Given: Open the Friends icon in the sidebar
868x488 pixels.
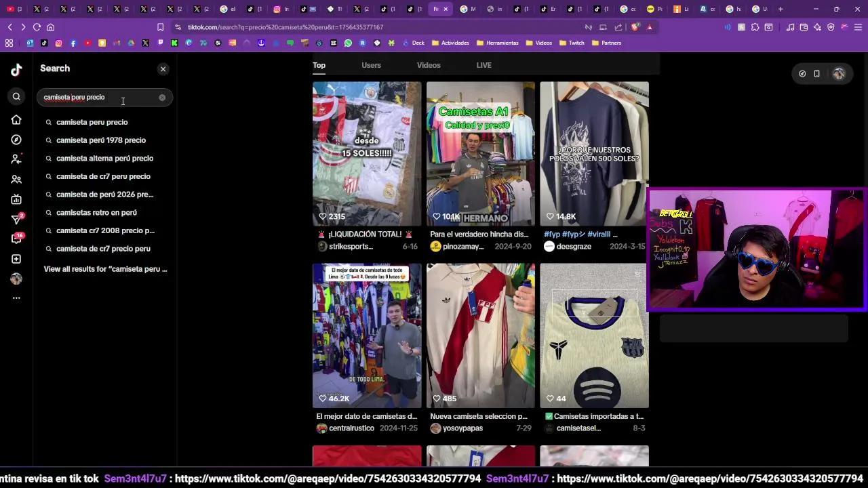Looking at the screenshot, I should tap(16, 180).
